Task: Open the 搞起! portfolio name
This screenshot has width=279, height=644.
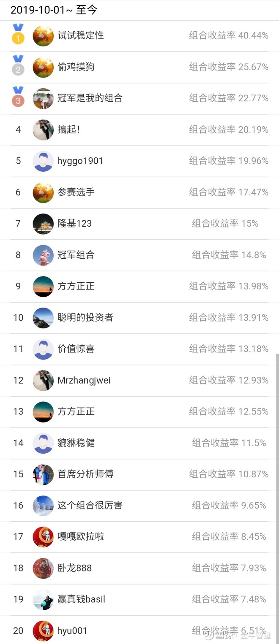Action: 68,130
